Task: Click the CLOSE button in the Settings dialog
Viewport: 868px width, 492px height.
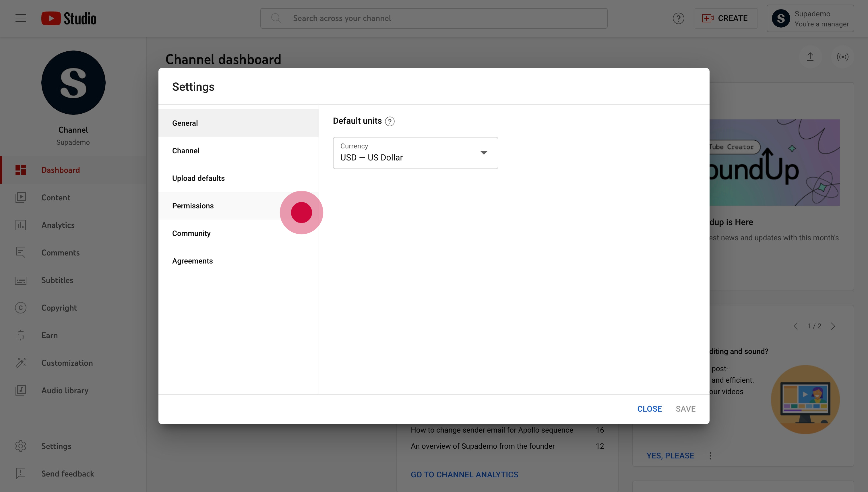Action: [649, 409]
